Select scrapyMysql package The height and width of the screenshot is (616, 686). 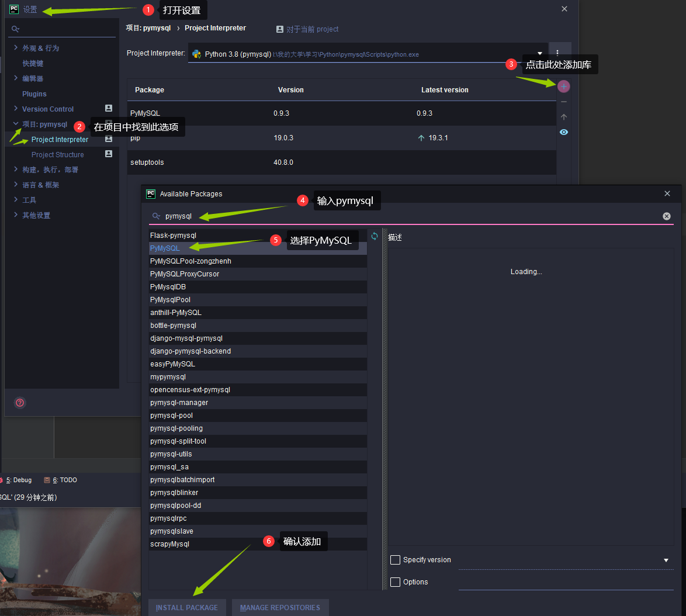(258, 544)
